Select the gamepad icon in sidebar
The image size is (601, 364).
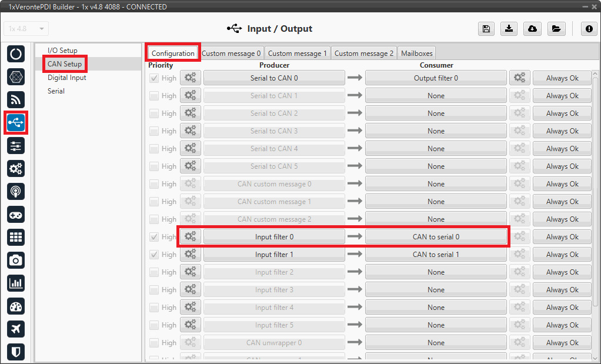click(16, 214)
